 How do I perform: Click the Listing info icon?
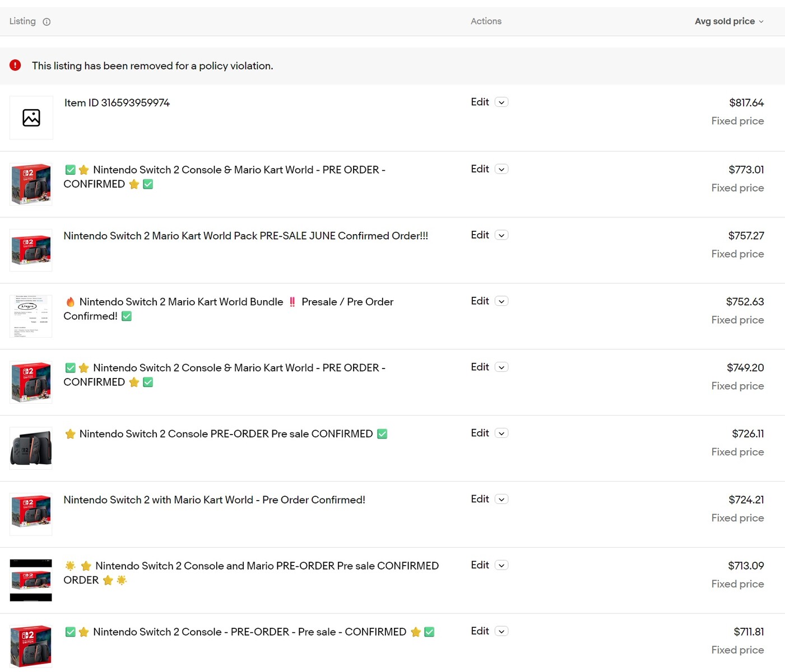tap(47, 22)
